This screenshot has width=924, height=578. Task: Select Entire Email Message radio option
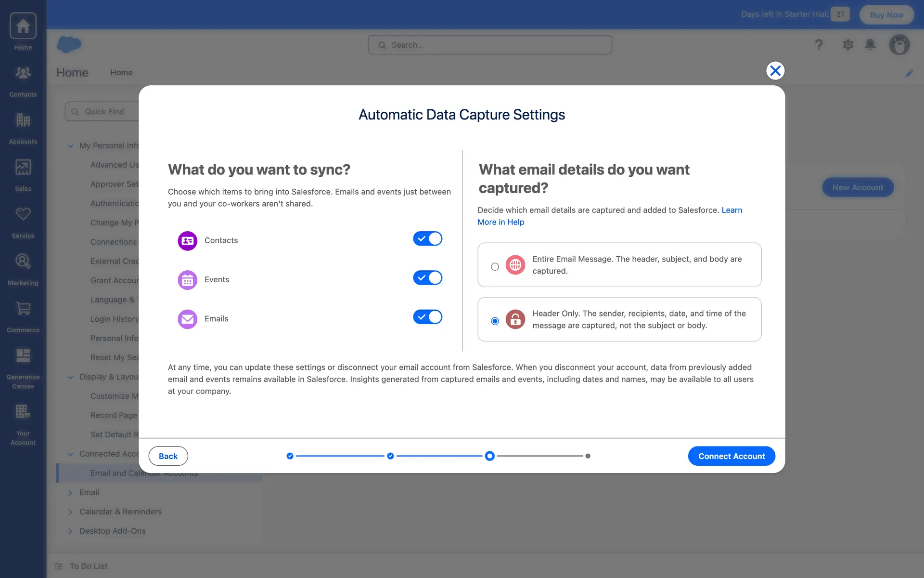495,266
